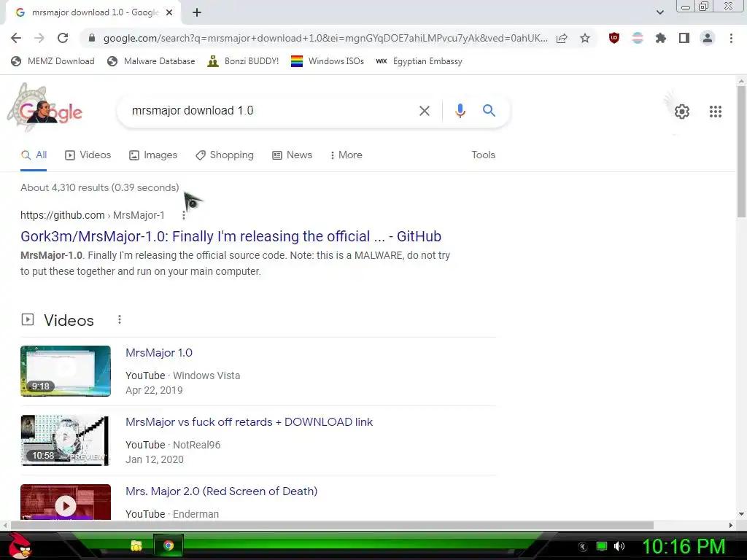Screen dimensions: 747x560
Task: Start a voice search with microphone
Action: [x=460, y=111]
